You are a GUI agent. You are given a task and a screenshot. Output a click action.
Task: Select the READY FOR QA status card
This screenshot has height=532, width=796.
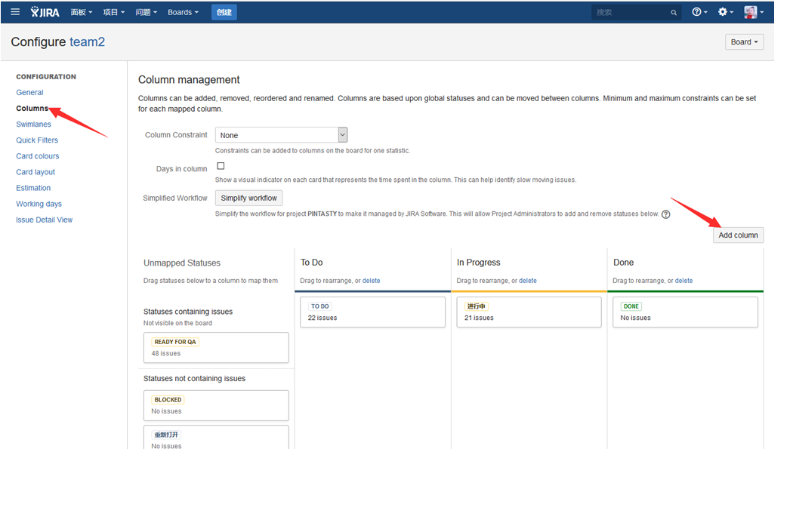click(x=216, y=347)
